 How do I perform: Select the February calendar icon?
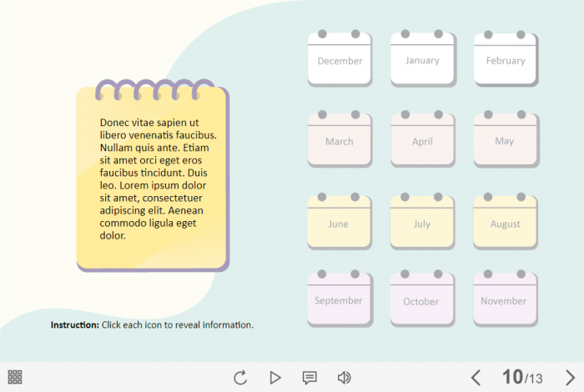coord(506,59)
